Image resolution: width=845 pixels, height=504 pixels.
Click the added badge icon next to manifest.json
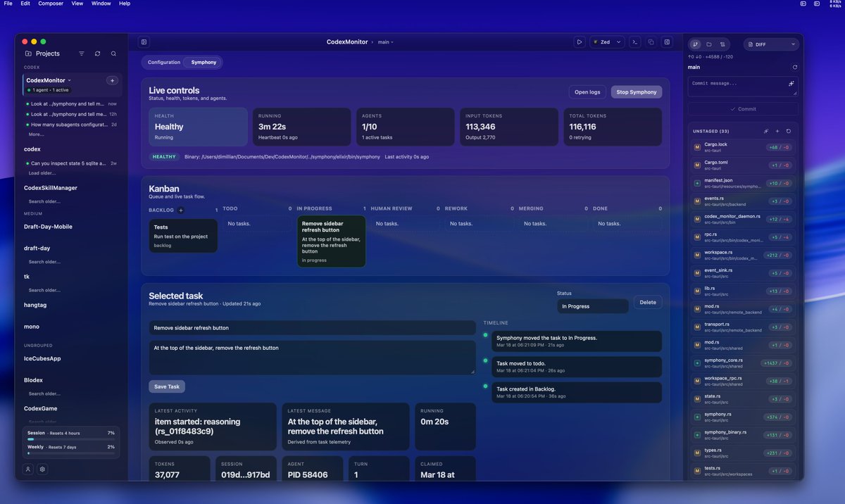(697, 182)
